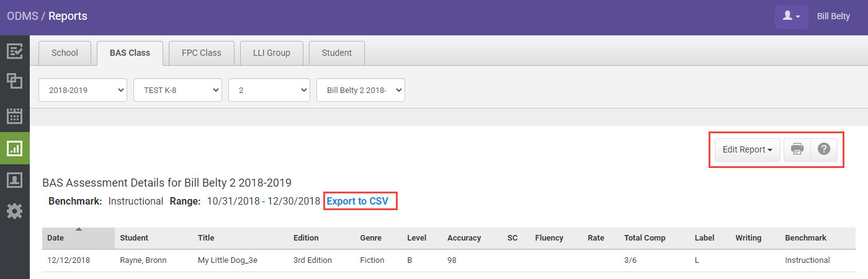The image size is (868, 279).
Task: Sort the table by Date column header
Action: tap(56, 238)
